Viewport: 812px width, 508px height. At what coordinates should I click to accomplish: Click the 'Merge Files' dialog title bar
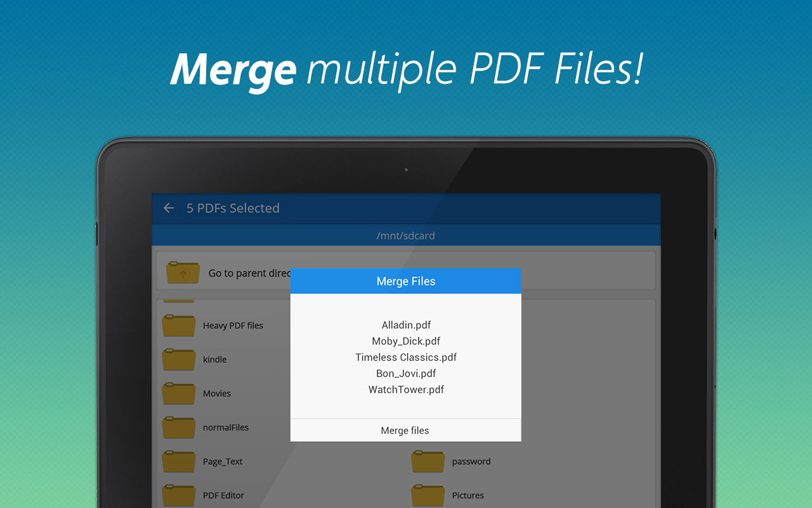click(x=405, y=281)
